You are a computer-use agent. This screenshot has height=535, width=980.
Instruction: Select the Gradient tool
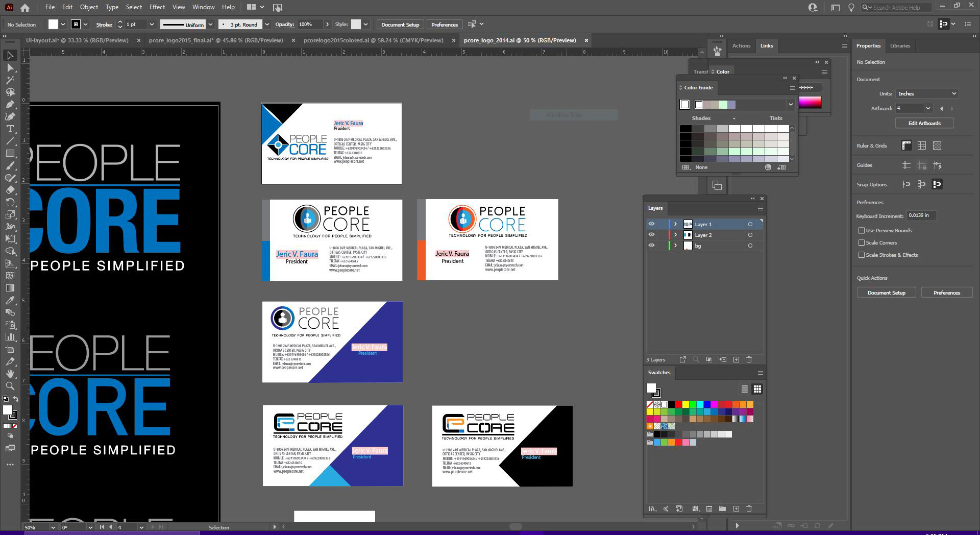pos(10,288)
